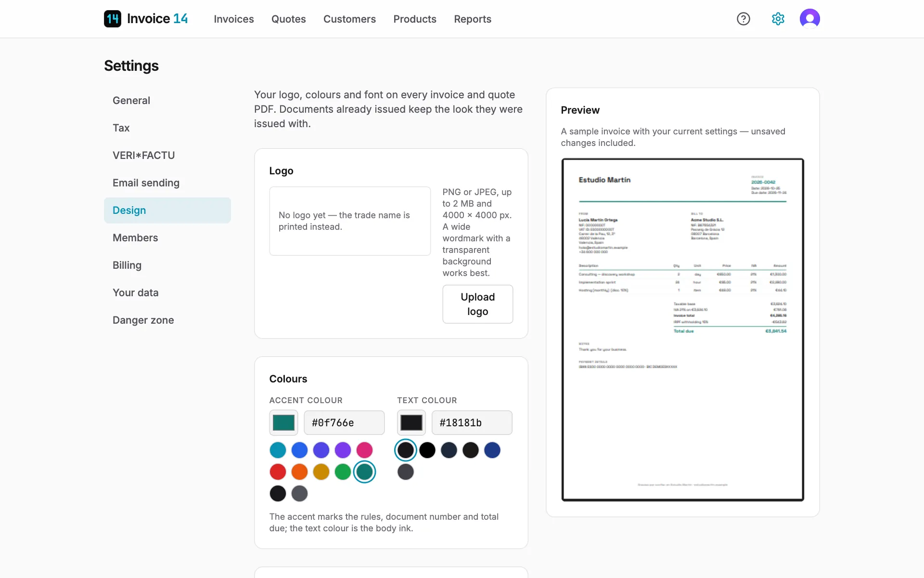Screen dimensions: 924x578
Task: Open the Reports section
Action: [473, 19]
